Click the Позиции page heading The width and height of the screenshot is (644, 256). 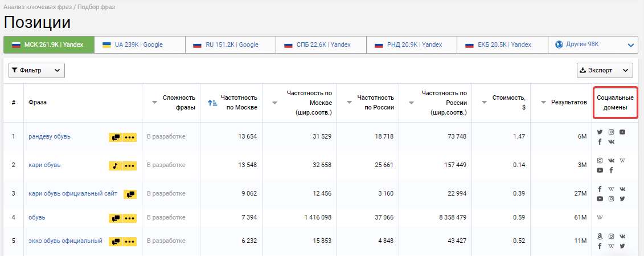[38, 23]
